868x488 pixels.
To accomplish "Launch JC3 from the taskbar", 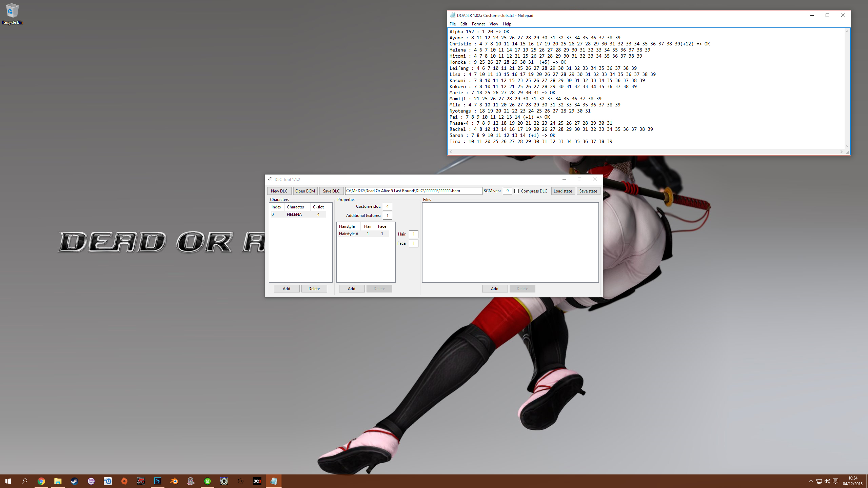I will click(x=257, y=481).
